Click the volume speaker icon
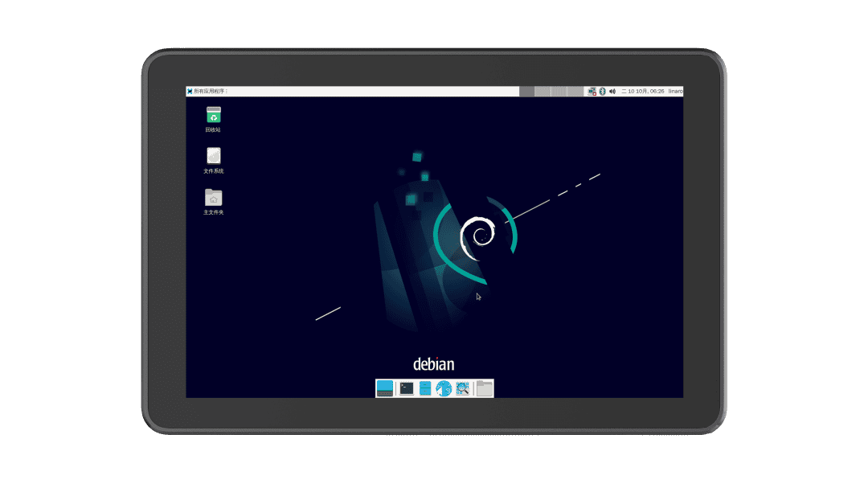Viewport: 868px width, 488px height. click(612, 92)
